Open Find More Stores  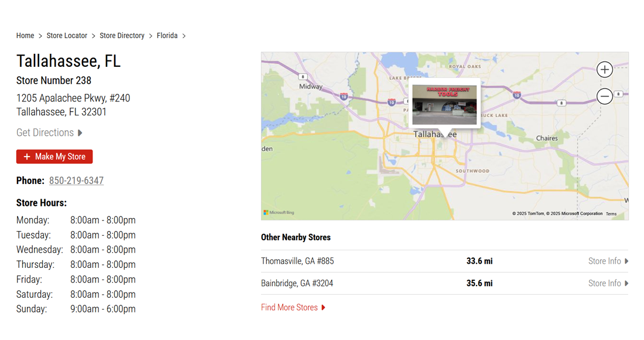coord(289,307)
